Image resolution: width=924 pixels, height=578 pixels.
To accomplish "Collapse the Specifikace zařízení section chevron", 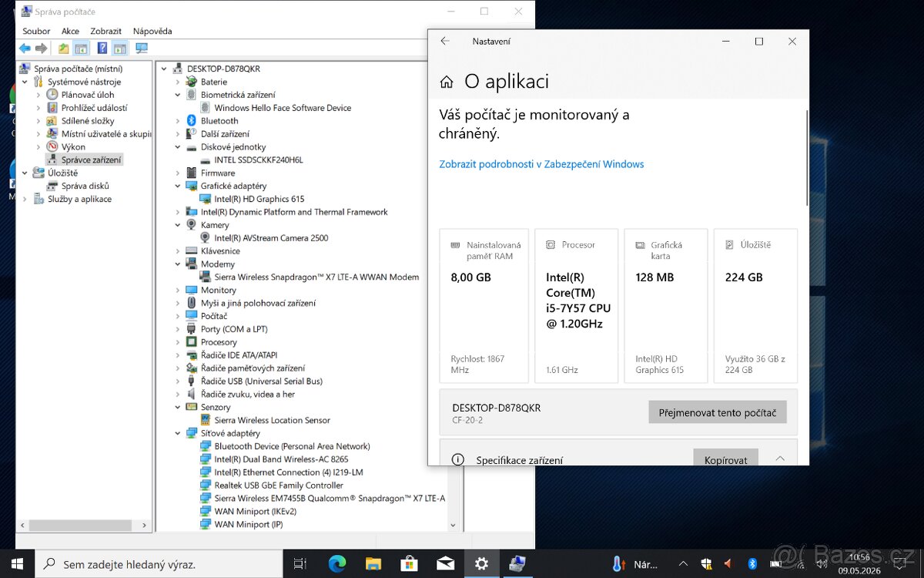I will 780,459.
